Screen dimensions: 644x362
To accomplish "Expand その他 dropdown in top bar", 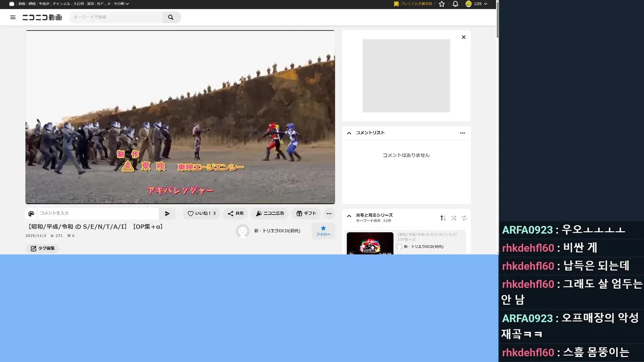I will click(x=121, y=4).
